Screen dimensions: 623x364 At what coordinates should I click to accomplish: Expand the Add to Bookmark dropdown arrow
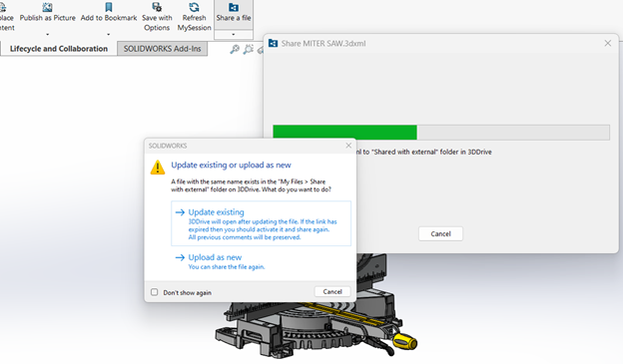click(x=109, y=35)
